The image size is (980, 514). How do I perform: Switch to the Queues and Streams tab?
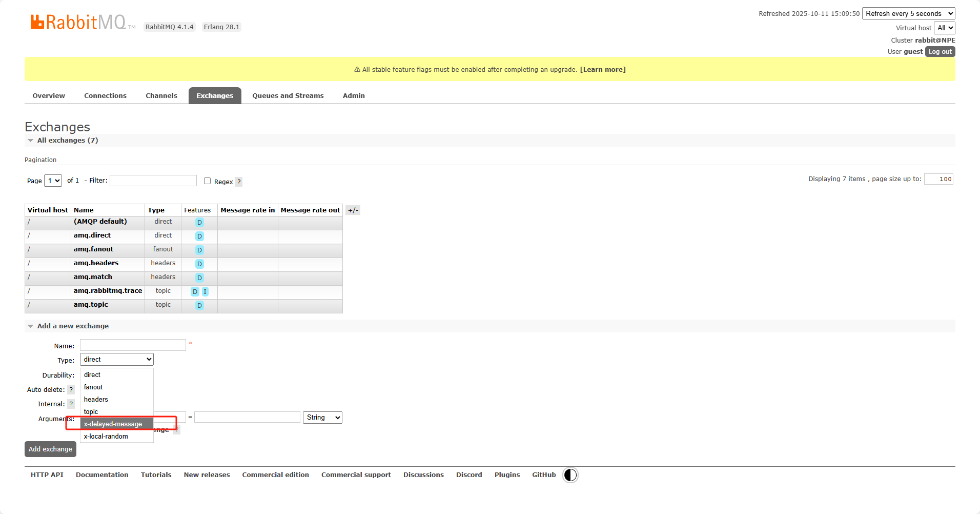pos(288,96)
